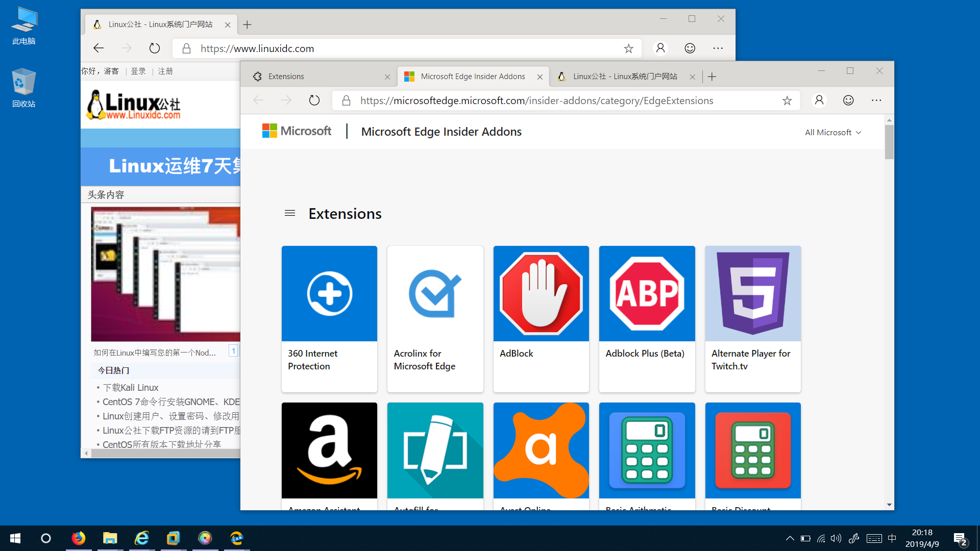Image resolution: width=980 pixels, height=551 pixels.
Task: Open File Explorer from the taskbar
Action: click(x=110, y=538)
